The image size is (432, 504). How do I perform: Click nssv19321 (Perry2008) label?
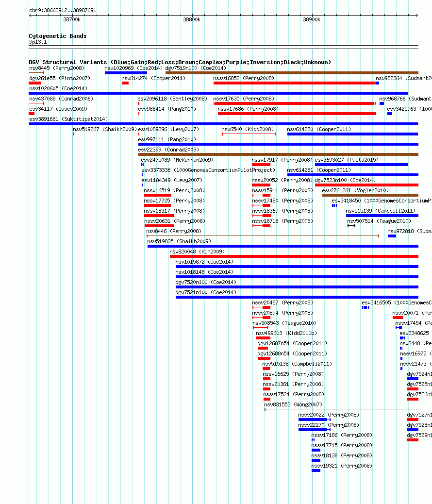pyautogui.click(x=342, y=466)
